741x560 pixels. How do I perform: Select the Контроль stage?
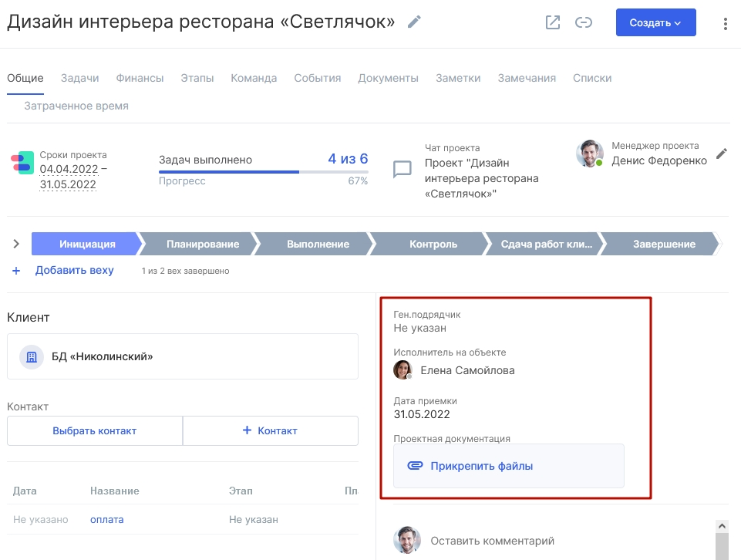pyautogui.click(x=433, y=244)
